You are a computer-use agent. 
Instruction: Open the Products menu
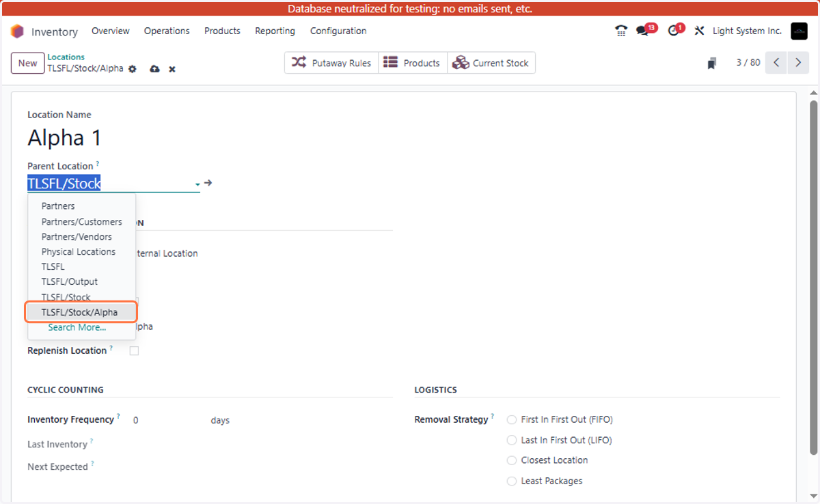point(222,31)
